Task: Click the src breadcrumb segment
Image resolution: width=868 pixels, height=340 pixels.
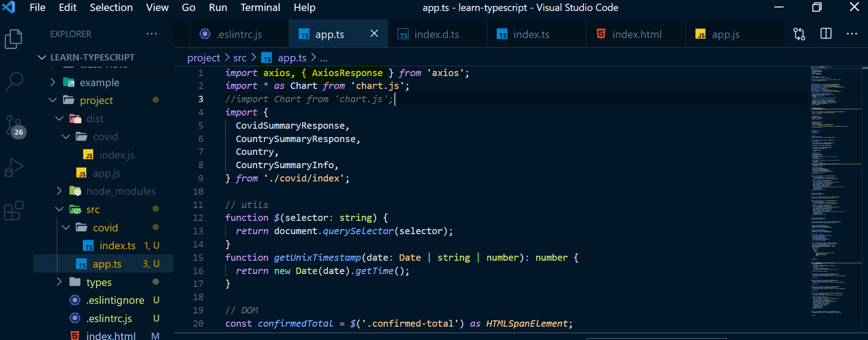Action: click(240, 58)
